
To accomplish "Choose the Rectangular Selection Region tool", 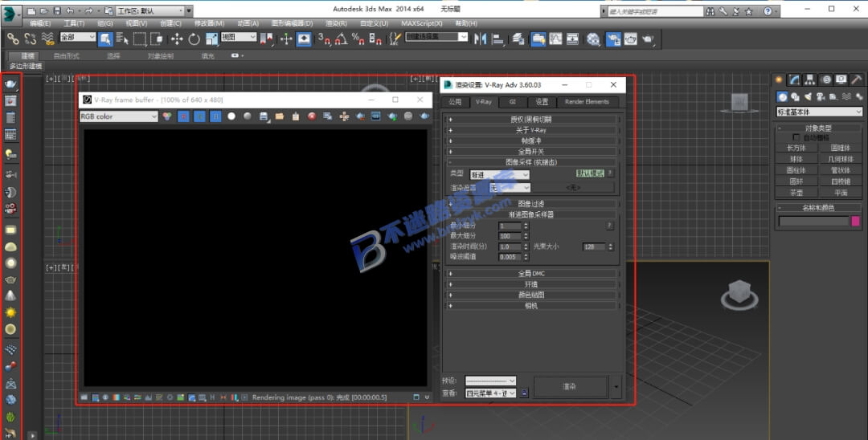I will point(140,39).
